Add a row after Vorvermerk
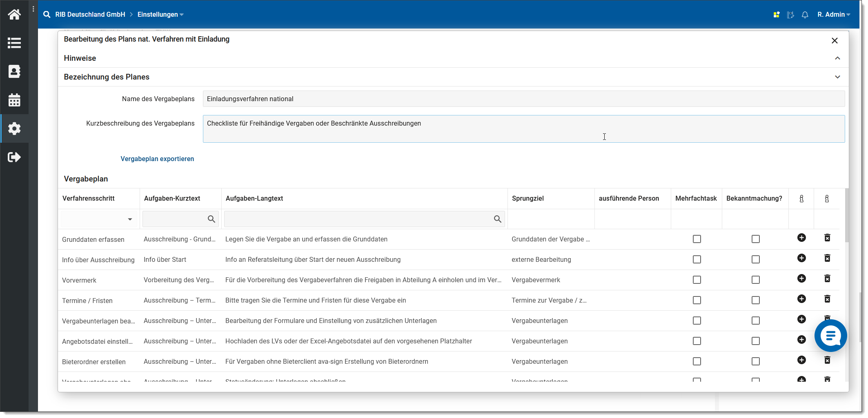This screenshot has height=418, width=868. 801,278
